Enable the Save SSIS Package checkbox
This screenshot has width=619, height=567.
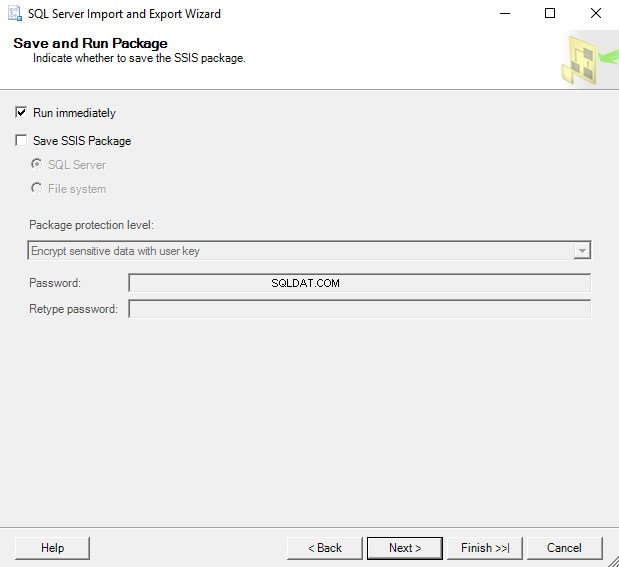(x=21, y=140)
